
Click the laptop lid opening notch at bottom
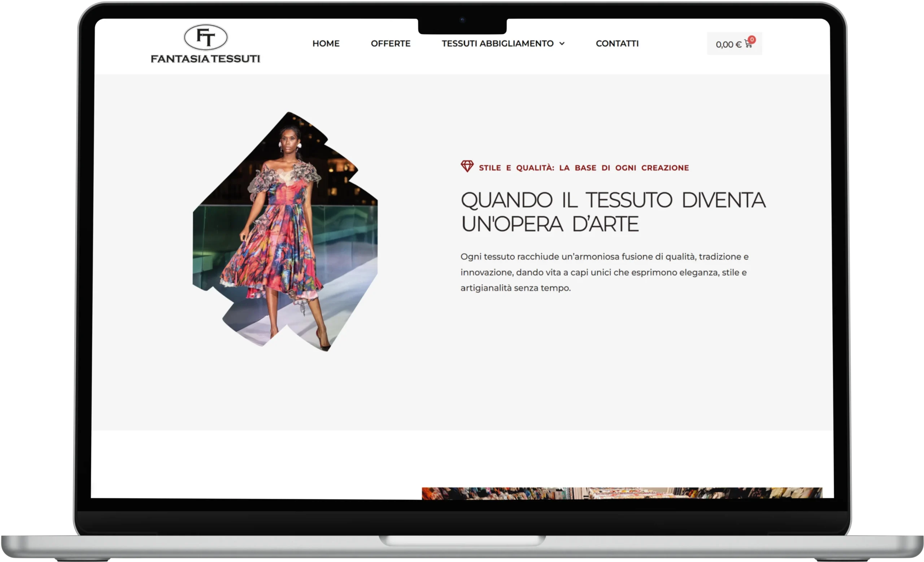pyautogui.click(x=462, y=540)
